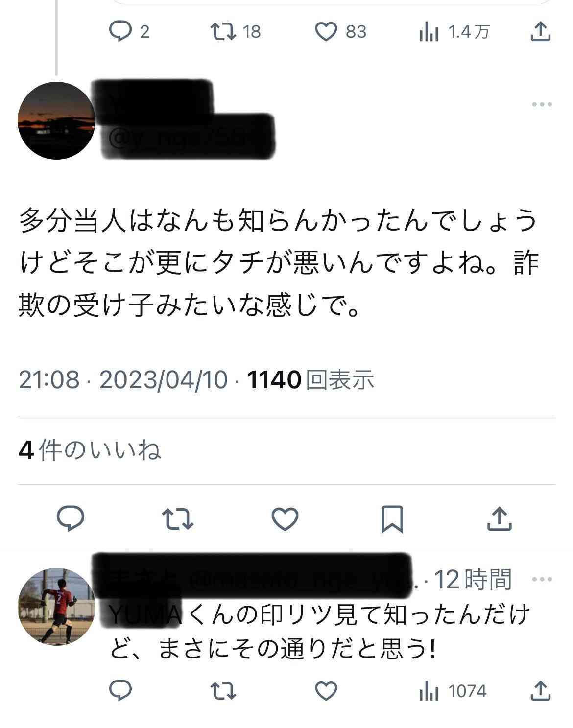This screenshot has height=728, width=573.
Task: View analytics showing 1.4万 views
Action: 454,32
